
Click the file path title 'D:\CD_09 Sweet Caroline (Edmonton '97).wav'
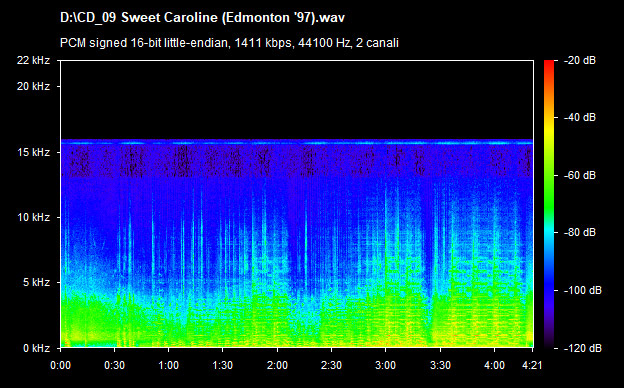point(202,18)
